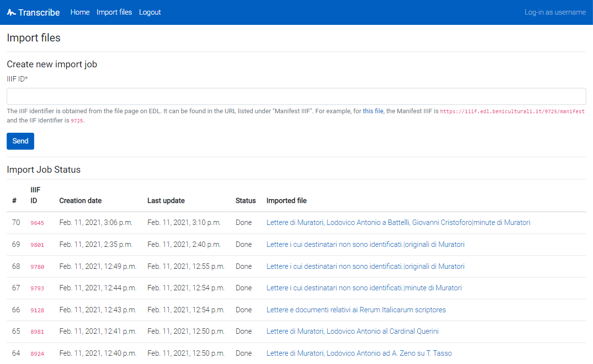The image size is (593, 364).
Task: Click last update 'Feb. 11, 2021, 3:10 p.m.'
Action: pyautogui.click(x=184, y=222)
